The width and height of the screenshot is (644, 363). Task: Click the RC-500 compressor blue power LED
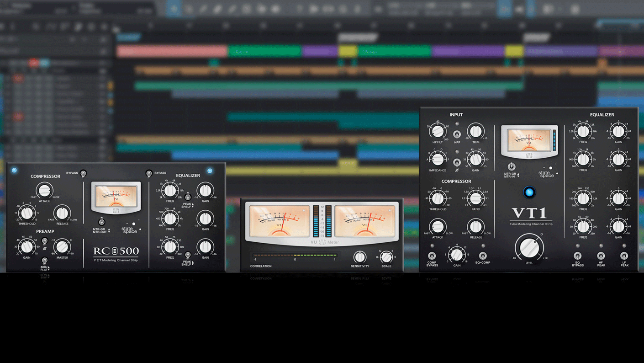tap(14, 170)
